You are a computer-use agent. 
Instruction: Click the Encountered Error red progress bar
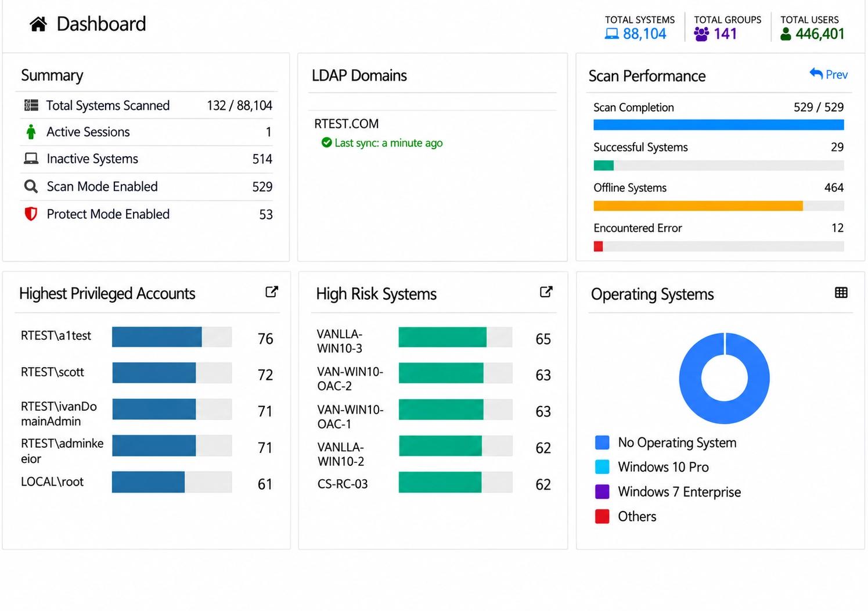tap(719, 246)
